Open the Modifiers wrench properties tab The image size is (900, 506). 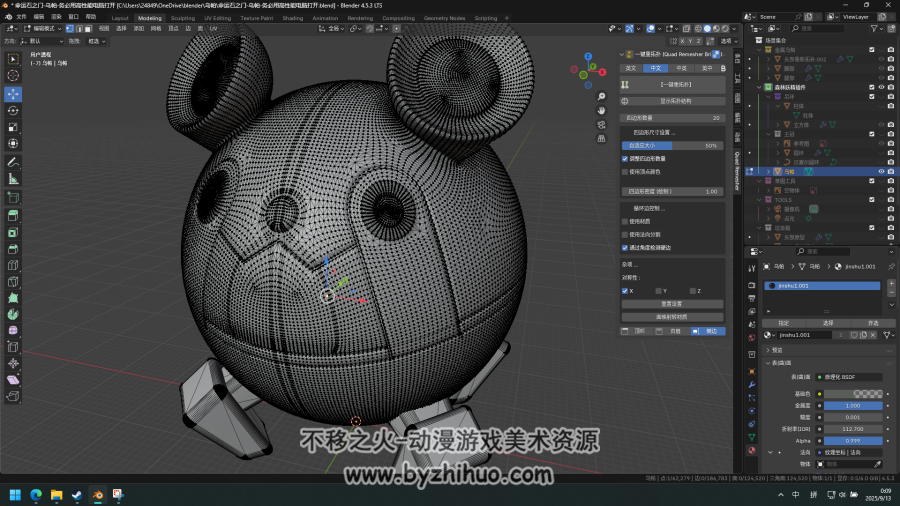click(x=751, y=384)
